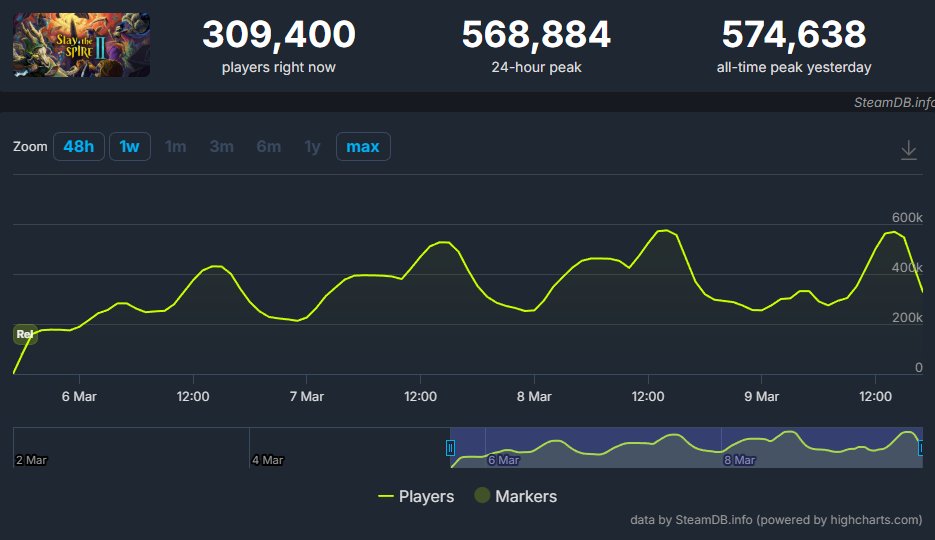Set zoom to 1m
The height and width of the screenshot is (540, 935).
click(x=175, y=147)
